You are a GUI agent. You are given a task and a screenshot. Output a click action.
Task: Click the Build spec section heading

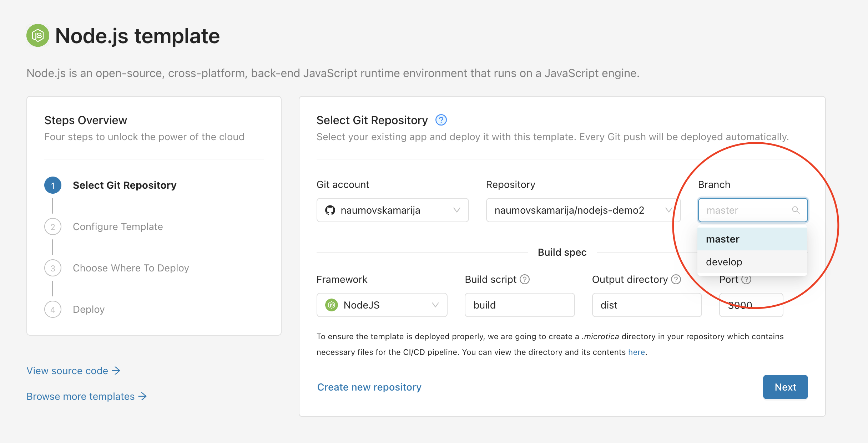click(562, 252)
